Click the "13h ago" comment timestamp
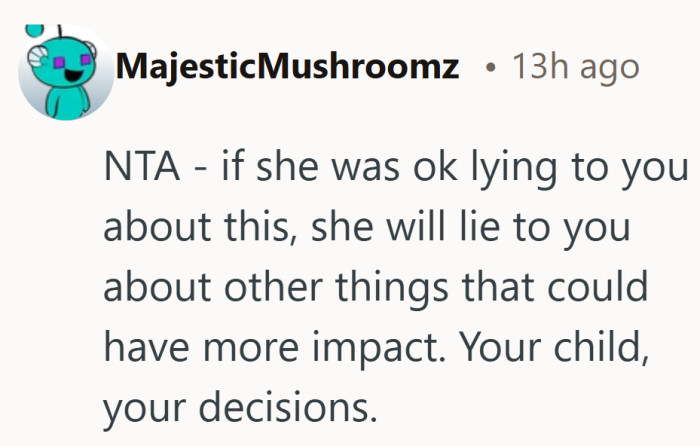 click(x=575, y=68)
